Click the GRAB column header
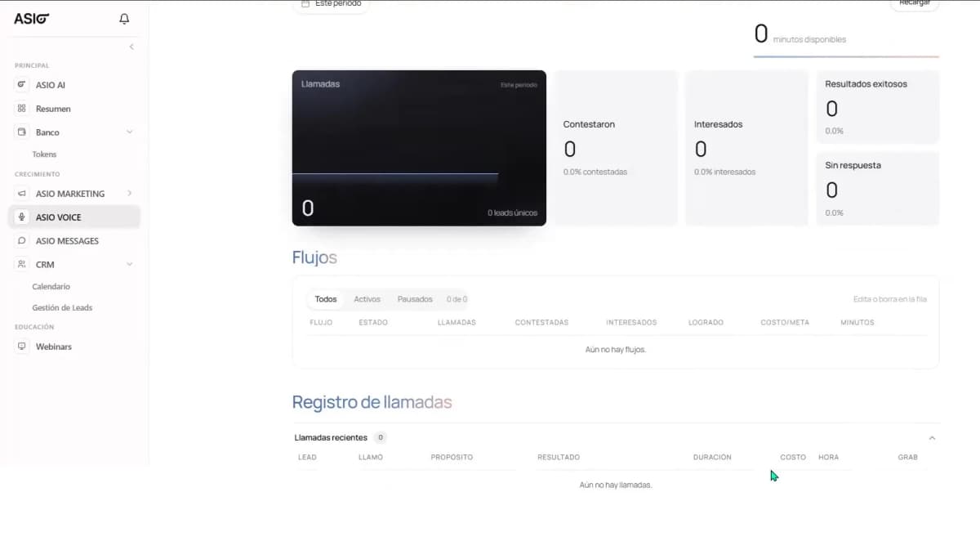 point(908,458)
